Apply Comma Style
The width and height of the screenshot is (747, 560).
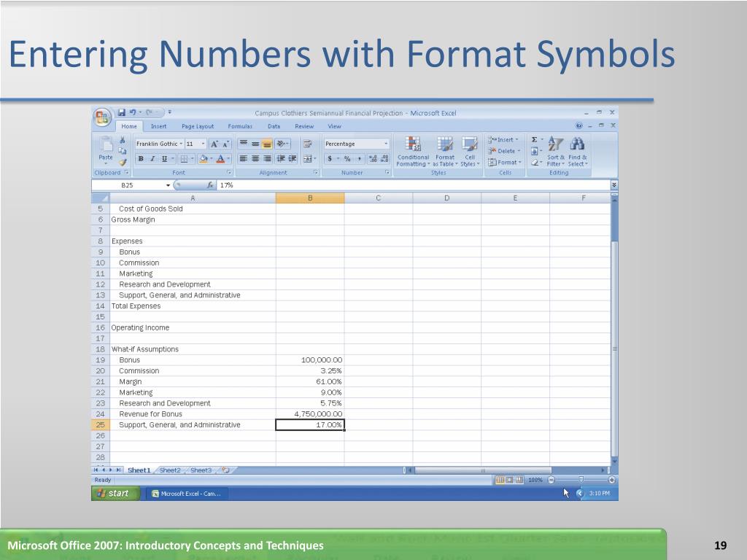[359, 158]
